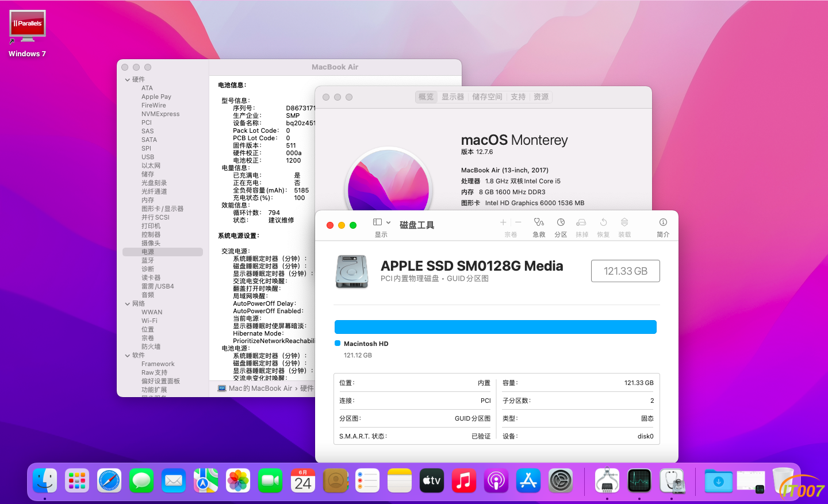Select NVMExpress in the hardware list
The height and width of the screenshot is (504, 828).
tap(160, 114)
